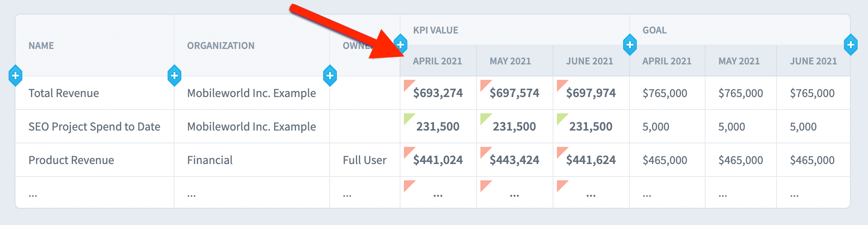Click the Name column header
This screenshot has height=225, width=868.
pos(41,46)
